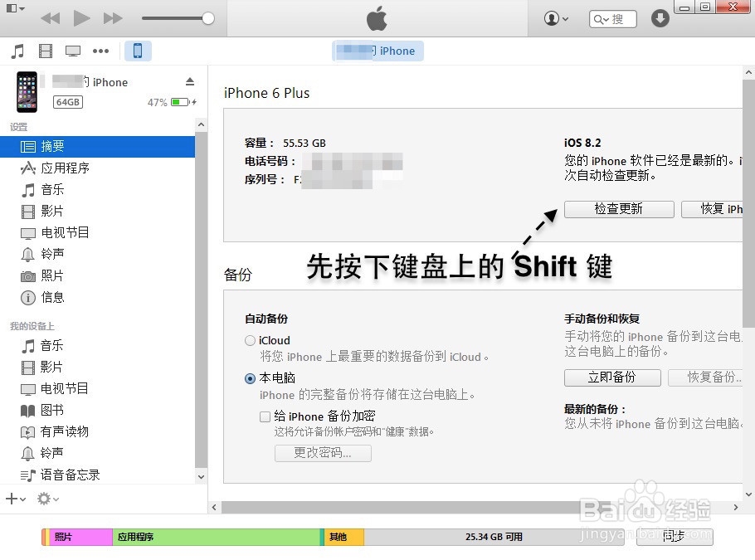The width and height of the screenshot is (755, 560).
Task: Open the account user dropdown
Action: tap(556, 19)
